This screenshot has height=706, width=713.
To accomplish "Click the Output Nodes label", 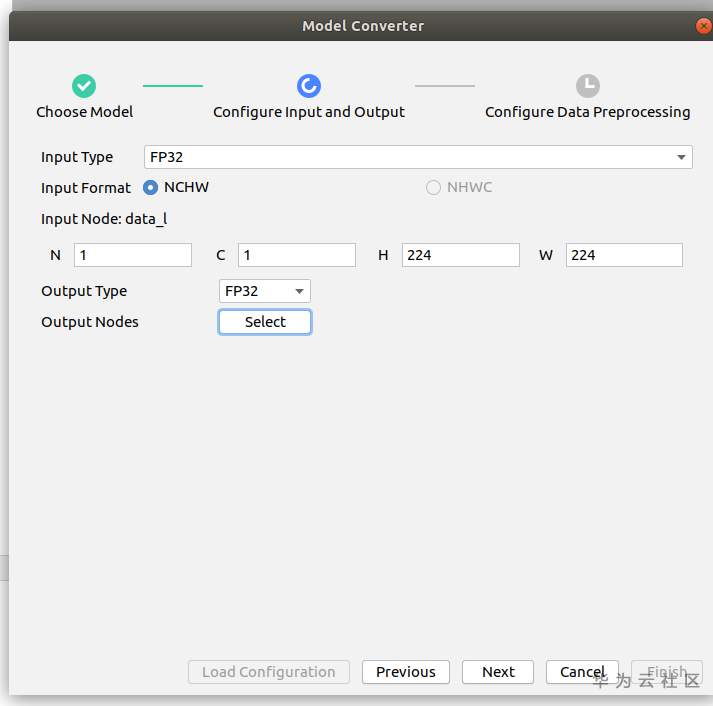I will [90, 322].
